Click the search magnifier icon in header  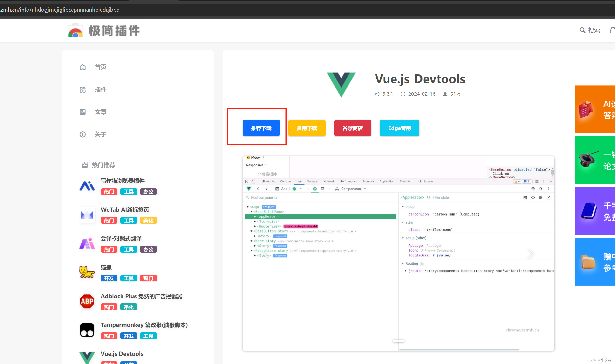coord(582,30)
